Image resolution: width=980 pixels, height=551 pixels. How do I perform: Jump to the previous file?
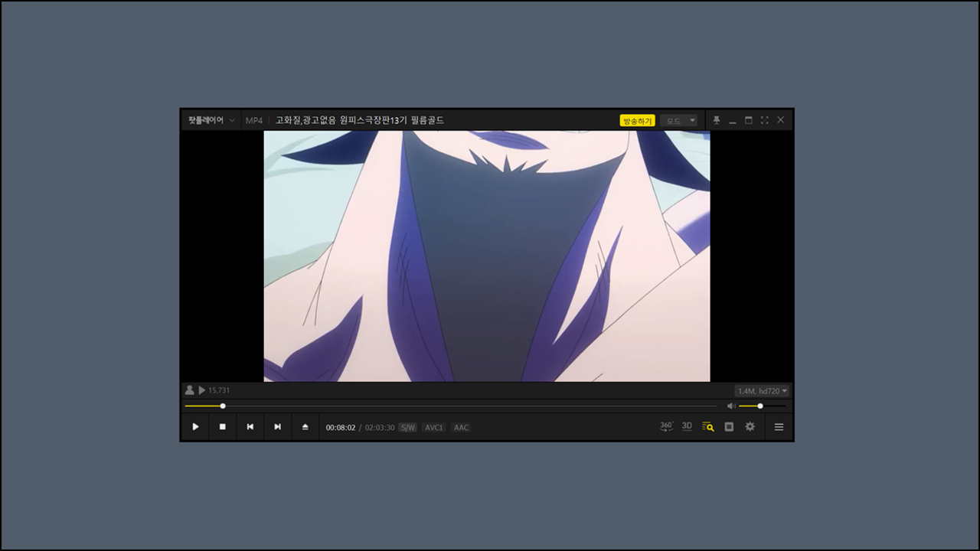[x=250, y=427]
